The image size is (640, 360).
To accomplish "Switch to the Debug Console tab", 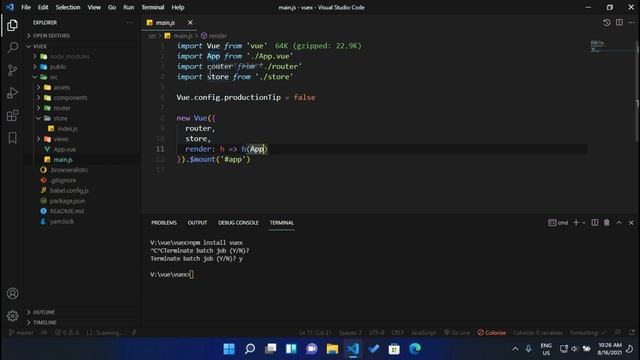I will (238, 222).
